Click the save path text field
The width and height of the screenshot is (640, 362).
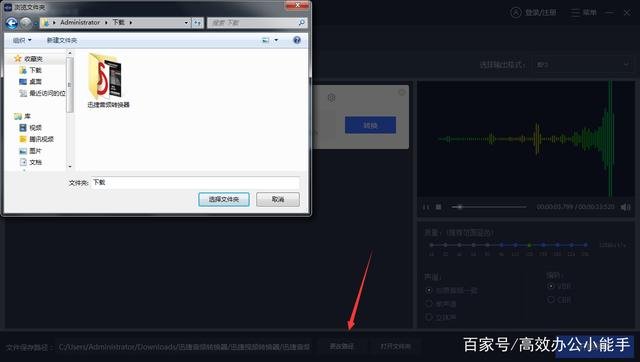click(x=183, y=347)
